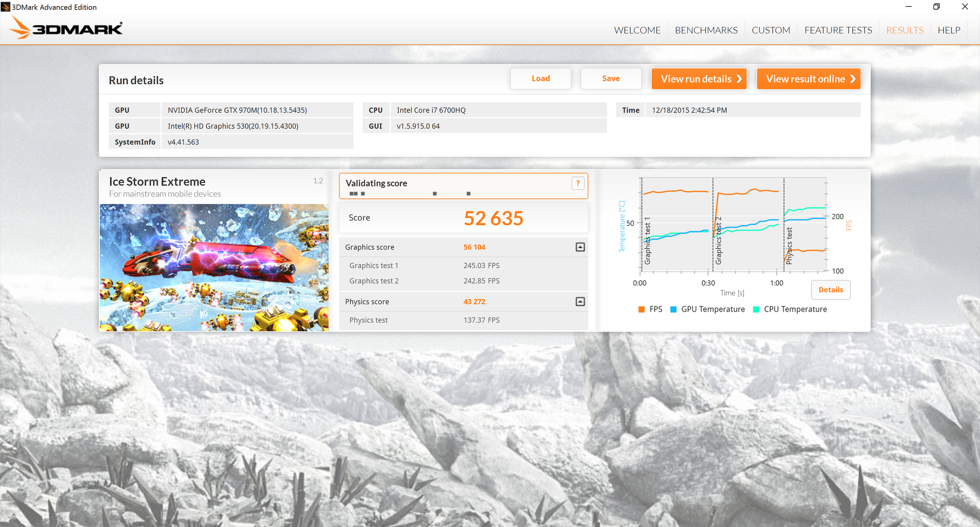The image size is (980, 527).
Task: Click the Load button
Action: tap(541, 79)
